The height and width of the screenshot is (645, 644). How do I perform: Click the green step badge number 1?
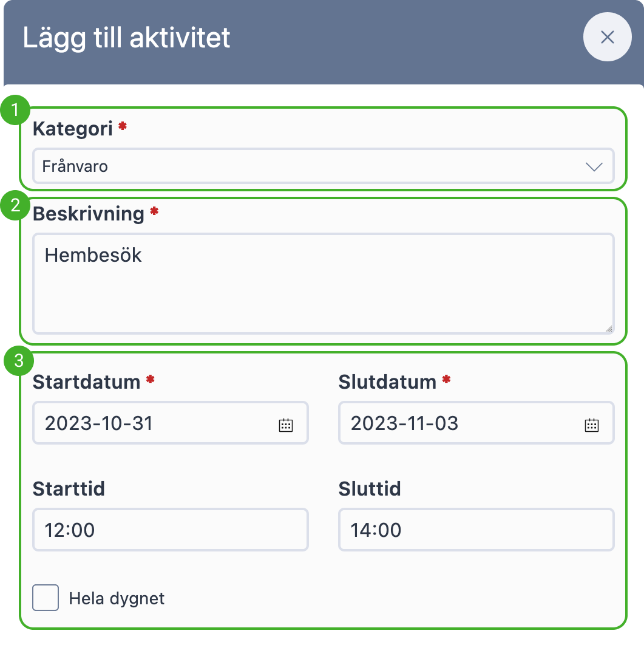click(x=15, y=110)
